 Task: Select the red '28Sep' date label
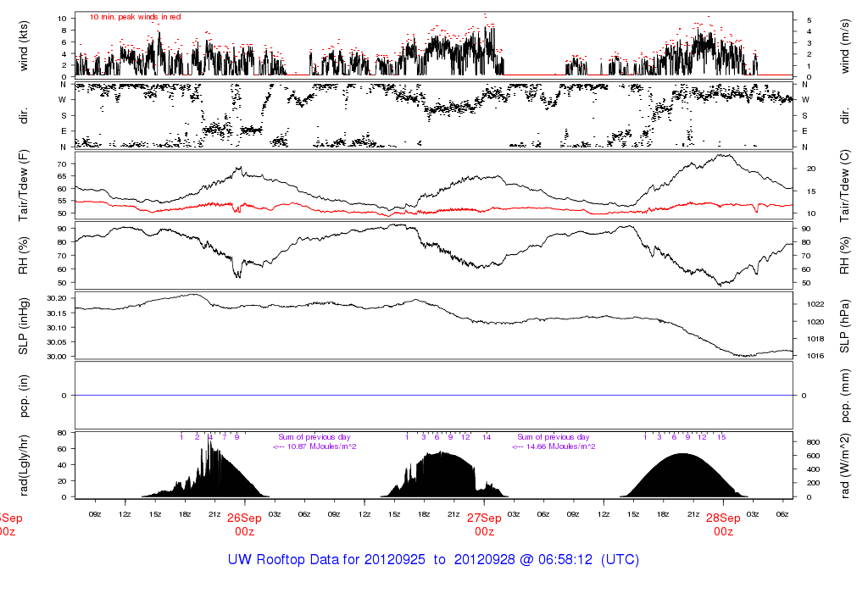tap(723, 518)
